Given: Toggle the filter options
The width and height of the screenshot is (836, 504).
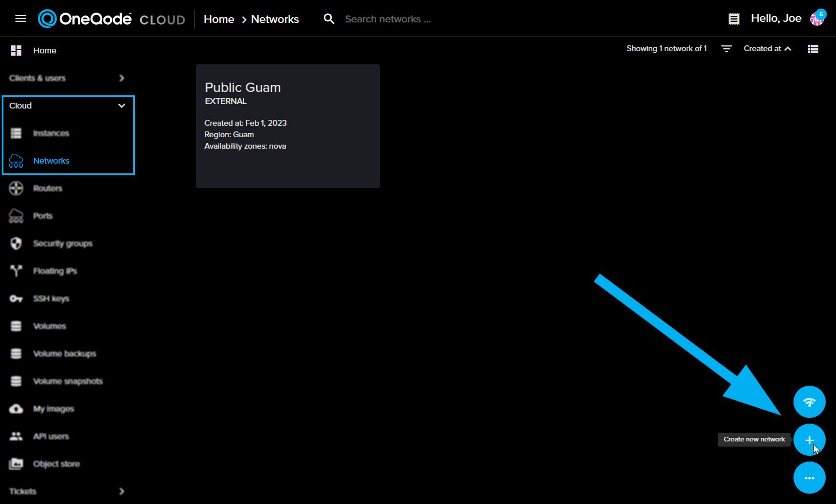Looking at the screenshot, I should [x=726, y=48].
